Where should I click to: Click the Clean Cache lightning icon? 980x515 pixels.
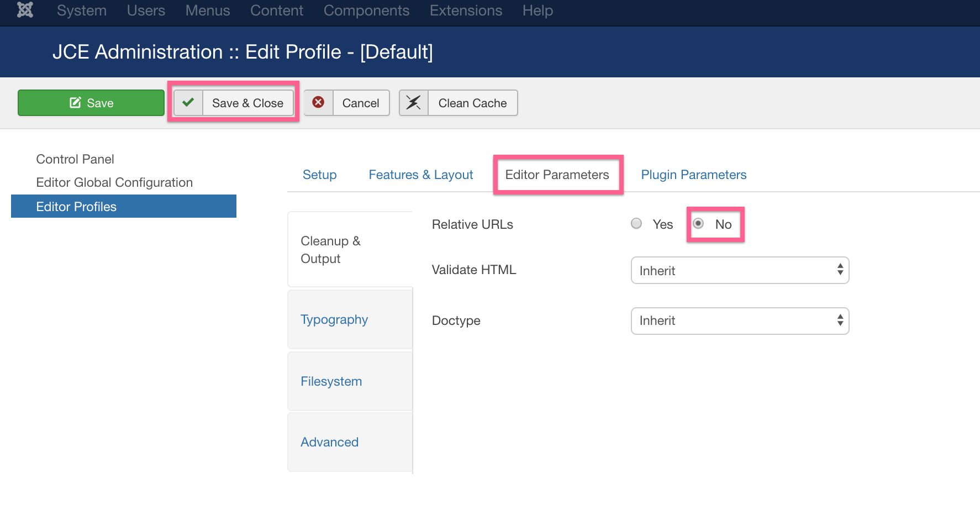413,103
